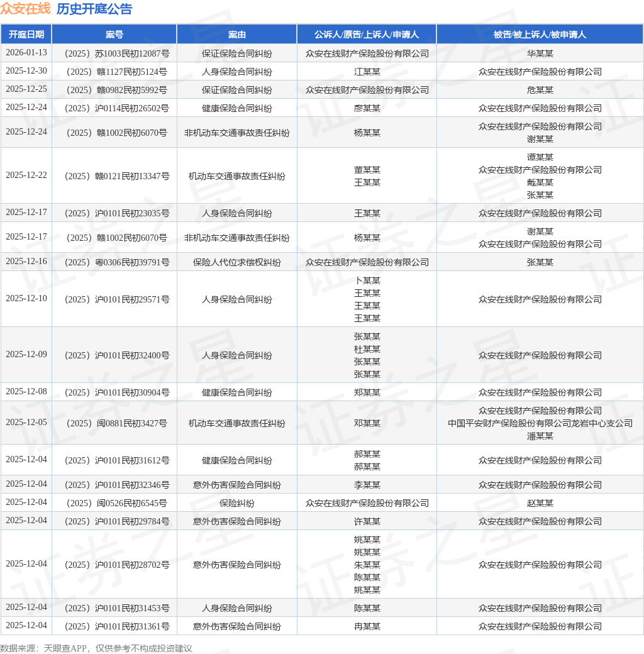The width and height of the screenshot is (644, 654).
Task: Click plaintiff 董某某
Action: pos(367,170)
